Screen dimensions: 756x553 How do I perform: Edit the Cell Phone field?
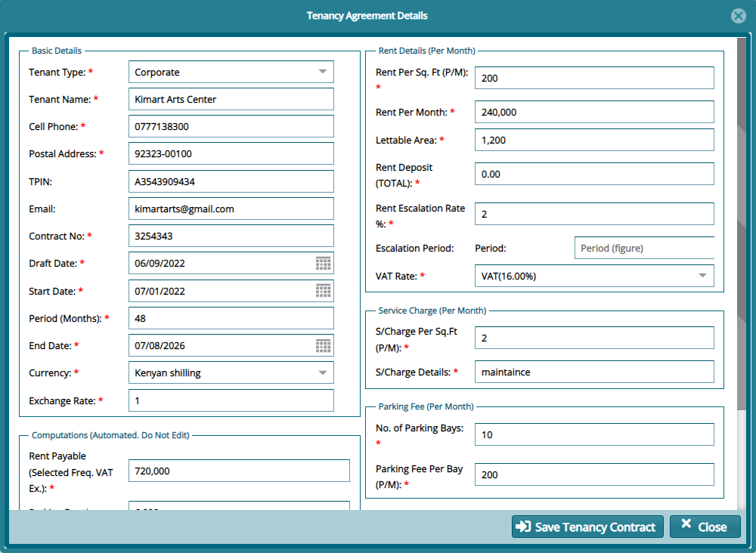click(231, 126)
